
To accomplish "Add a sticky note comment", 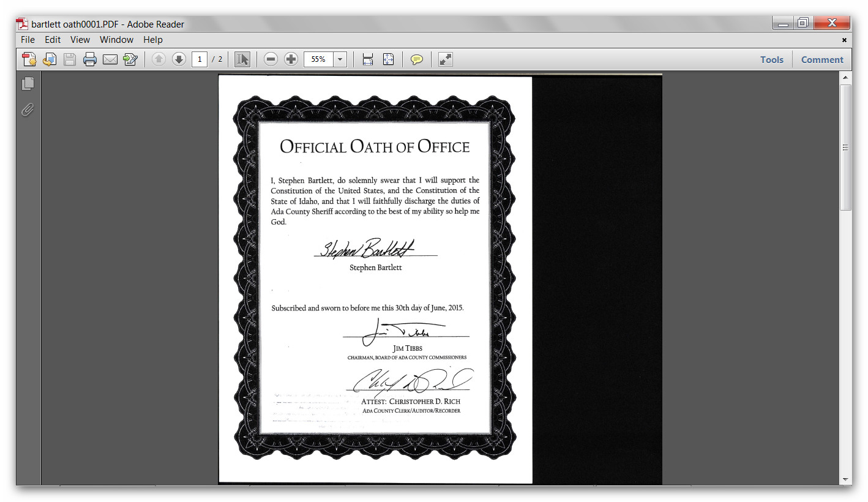I will 417,59.
